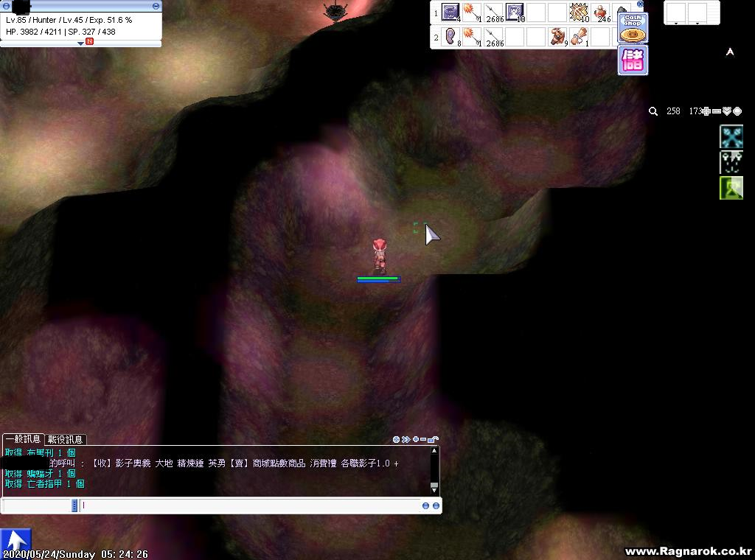755x560 pixels.
Task: Minimize the basic info window via the right round button
Action: point(156,6)
